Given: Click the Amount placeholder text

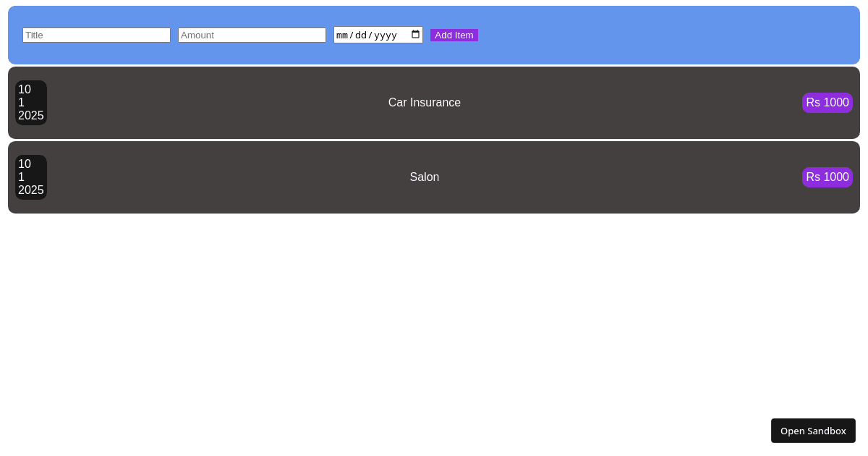Looking at the screenshot, I should [196, 35].
